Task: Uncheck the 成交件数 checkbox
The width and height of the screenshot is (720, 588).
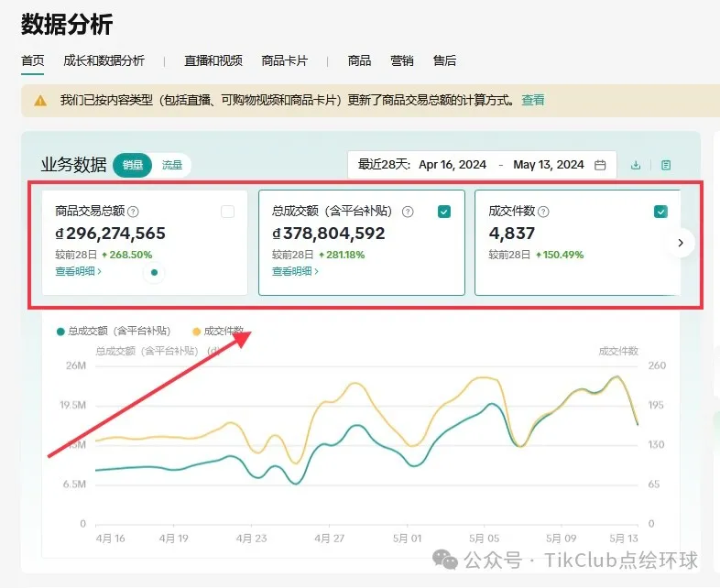Action: click(x=660, y=212)
